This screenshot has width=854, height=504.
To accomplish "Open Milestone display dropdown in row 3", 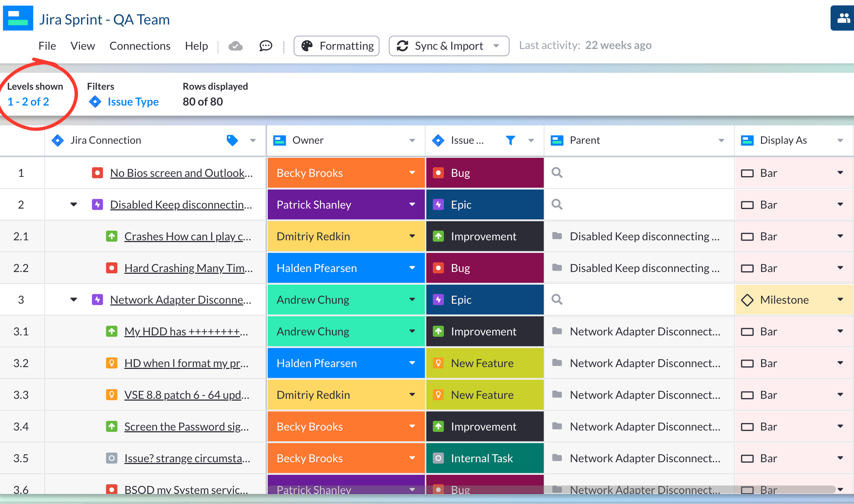I will (840, 300).
